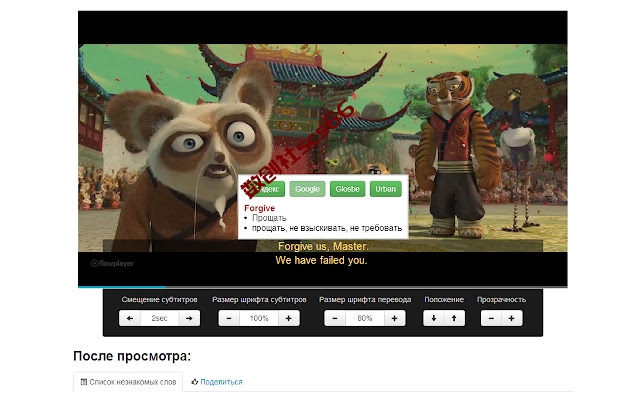This screenshot has height=400, width=640.
Task: Click the Flowplayer logo
Action: tap(112, 263)
